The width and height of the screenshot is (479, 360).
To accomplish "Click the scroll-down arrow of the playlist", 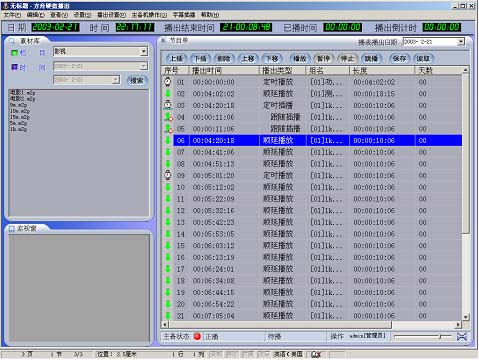I will coord(466,317).
